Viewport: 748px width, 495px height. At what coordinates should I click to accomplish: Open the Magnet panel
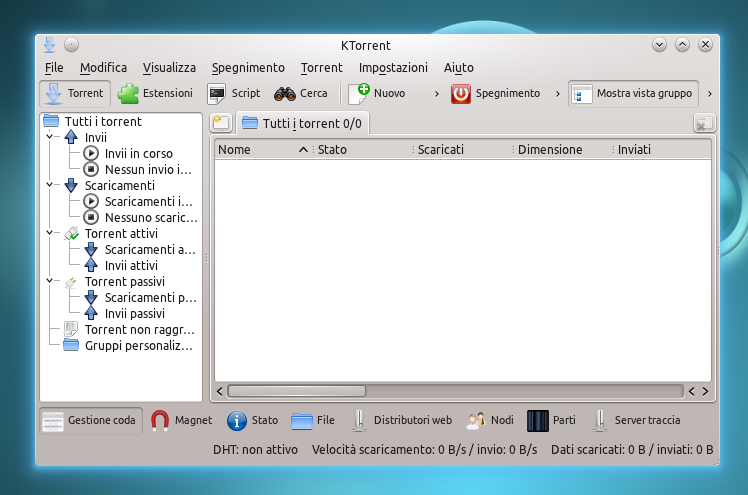pyautogui.click(x=181, y=421)
